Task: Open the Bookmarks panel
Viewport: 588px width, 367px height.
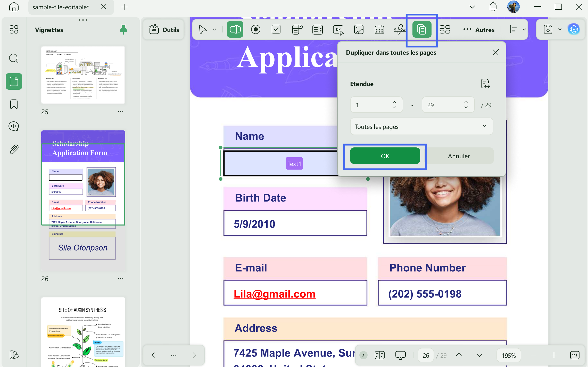Action: 14,104
